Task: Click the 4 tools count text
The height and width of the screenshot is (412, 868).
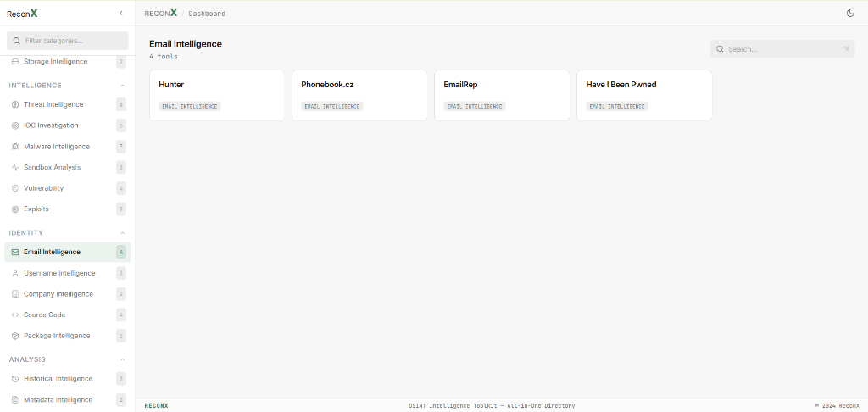Action: 164,57
